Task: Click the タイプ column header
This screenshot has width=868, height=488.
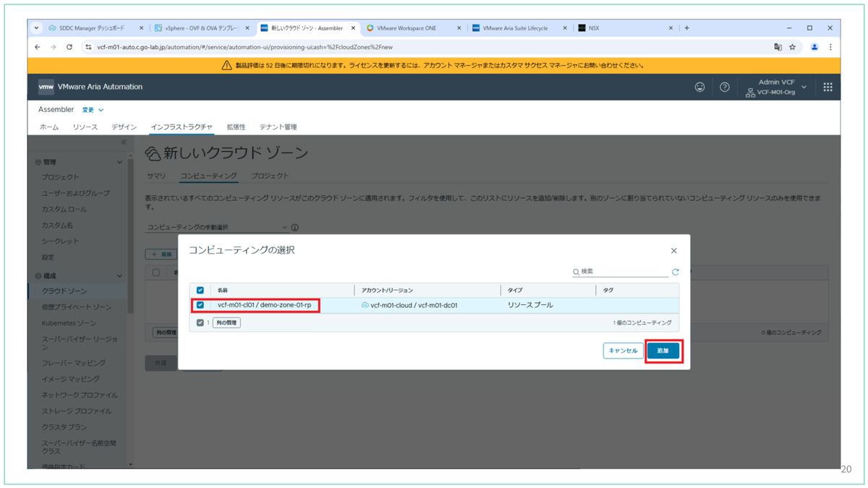Action: coord(515,290)
